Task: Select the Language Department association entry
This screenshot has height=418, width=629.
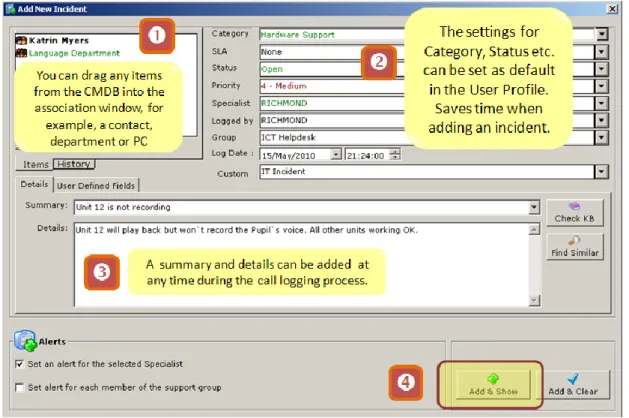Action: pos(74,53)
